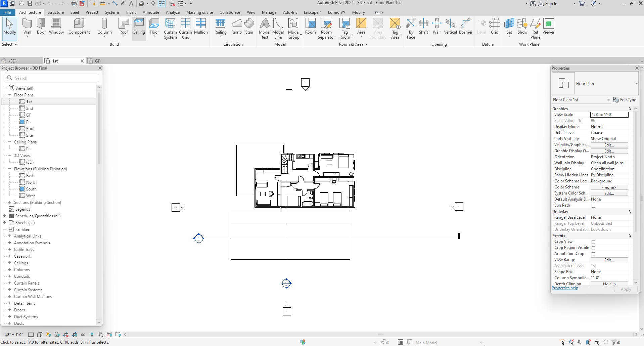Activate the Curtain Grid tool
Image resolution: width=644 pixels, height=346 pixels.
(x=185, y=29)
